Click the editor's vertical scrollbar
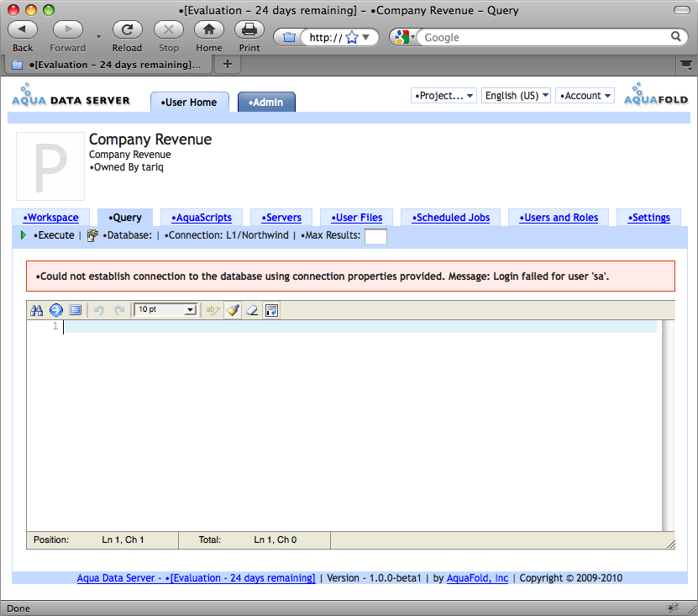 pyautogui.click(x=668, y=425)
